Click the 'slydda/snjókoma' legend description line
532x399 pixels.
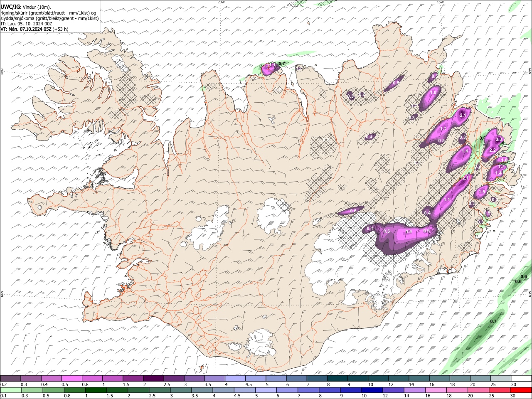click(x=49, y=18)
